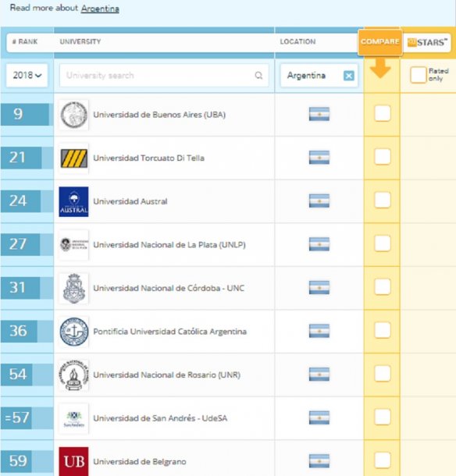Open Universidad Nacional de Rosario (UNR) link

(167, 375)
